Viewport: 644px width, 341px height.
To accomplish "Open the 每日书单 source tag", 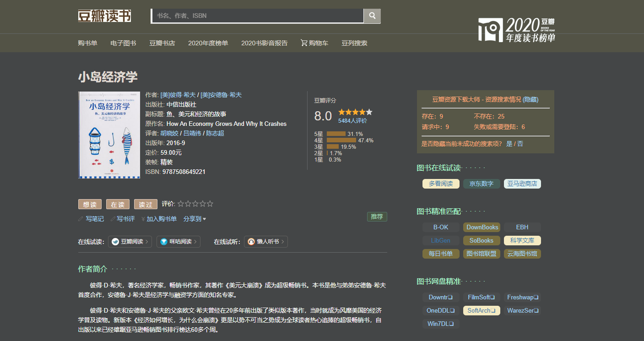I will pos(441,254).
